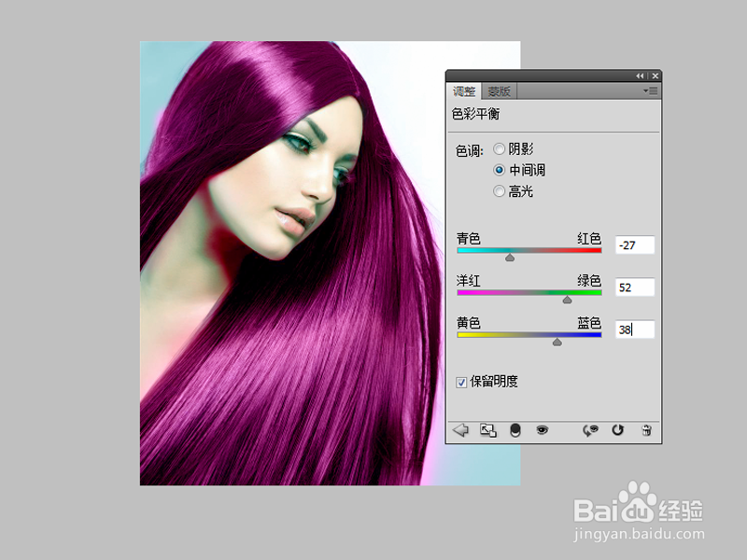The image size is (747, 560).
Task: Click the 洋红-绿色 slider handle
Action: (x=567, y=300)
